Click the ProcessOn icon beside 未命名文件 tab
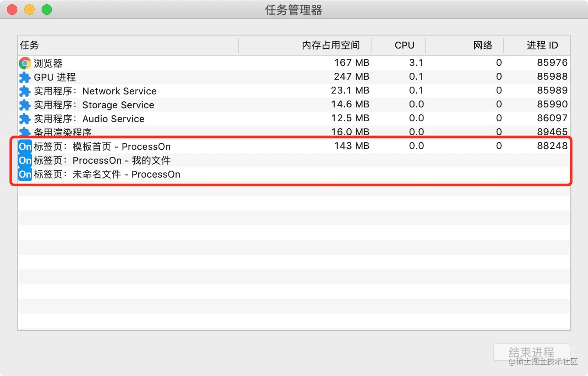Viewport: 588px width, 376px height. point(25,174)
